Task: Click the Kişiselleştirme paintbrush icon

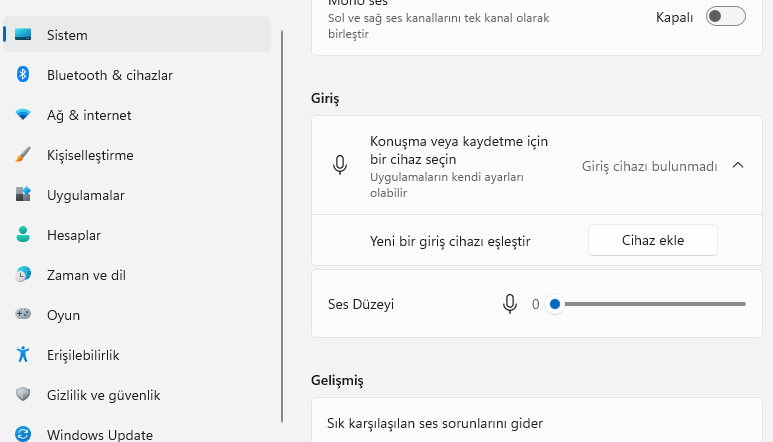Action: pyautogui.click(x=23, y=155)
